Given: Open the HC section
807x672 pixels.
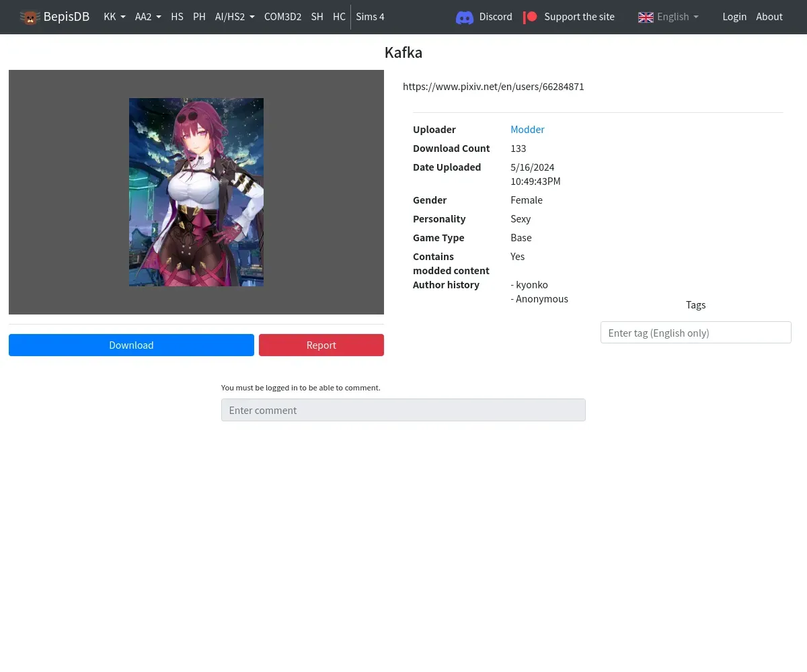Looking at the screenshot, I should 339,17.
